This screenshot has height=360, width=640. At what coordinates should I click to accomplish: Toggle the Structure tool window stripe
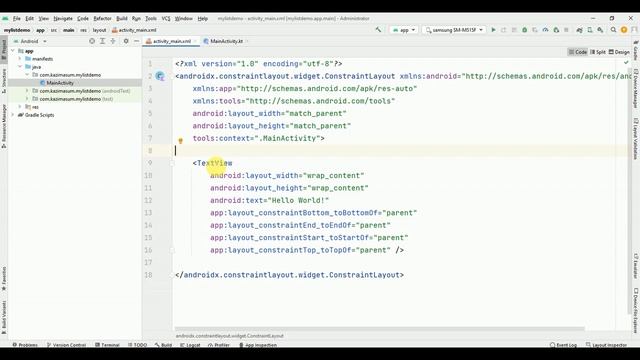click(4, 80)
